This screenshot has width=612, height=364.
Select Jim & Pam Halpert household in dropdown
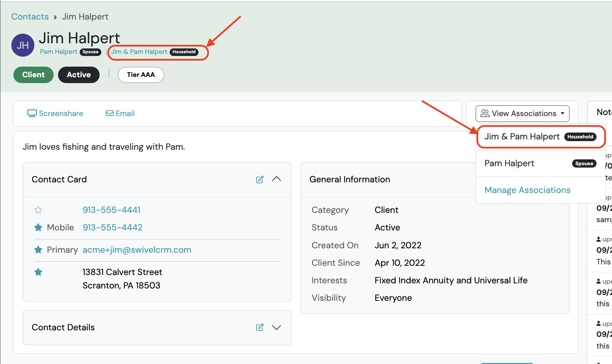tap(541, 137)
